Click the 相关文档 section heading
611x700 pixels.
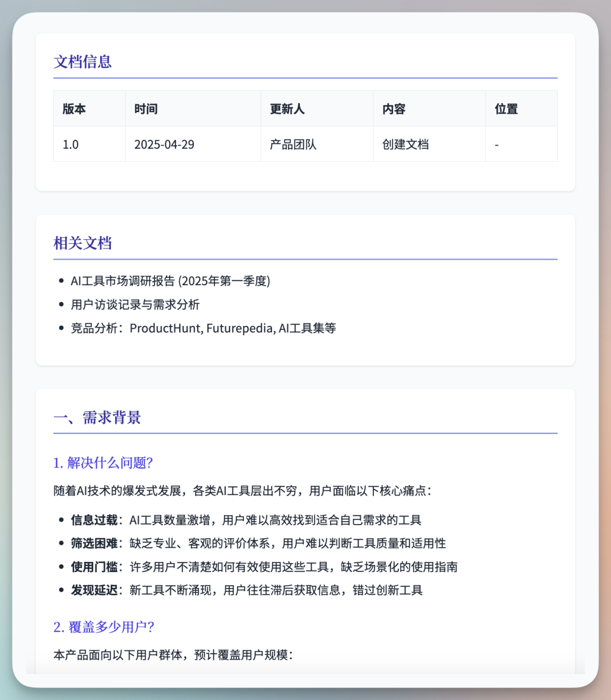(83, 243)
